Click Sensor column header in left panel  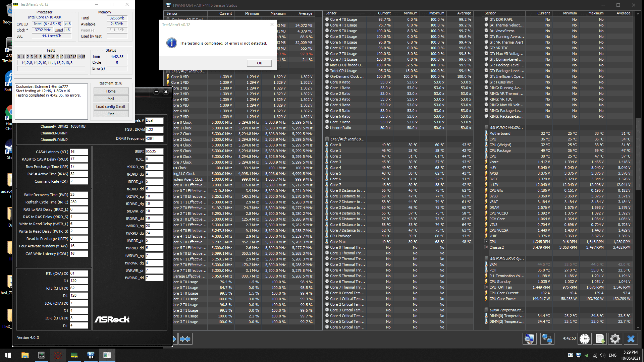185,13
